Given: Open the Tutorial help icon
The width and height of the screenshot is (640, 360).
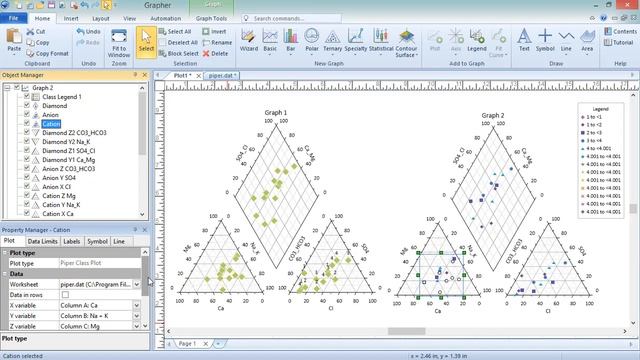Looking at the screenshot, I should (608, 42).
